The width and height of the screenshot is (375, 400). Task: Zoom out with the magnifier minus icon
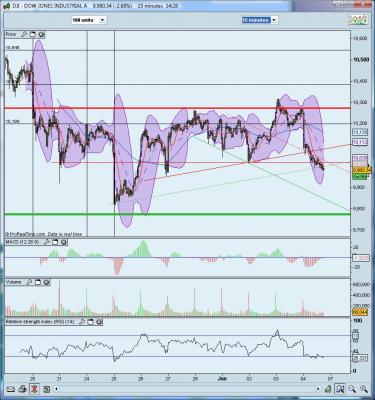click(352, 389)
